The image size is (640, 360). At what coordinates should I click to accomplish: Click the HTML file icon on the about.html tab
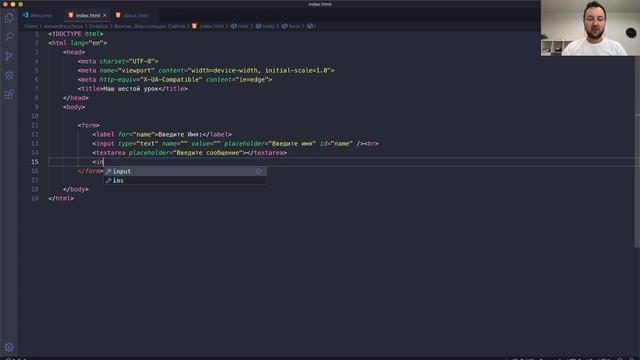[x=118, y=15]
